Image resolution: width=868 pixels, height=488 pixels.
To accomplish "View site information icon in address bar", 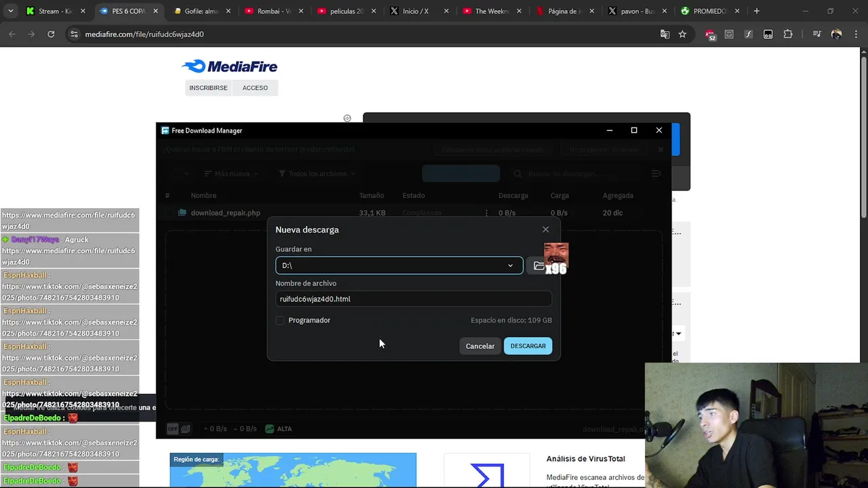I will [x=74, y=34].
